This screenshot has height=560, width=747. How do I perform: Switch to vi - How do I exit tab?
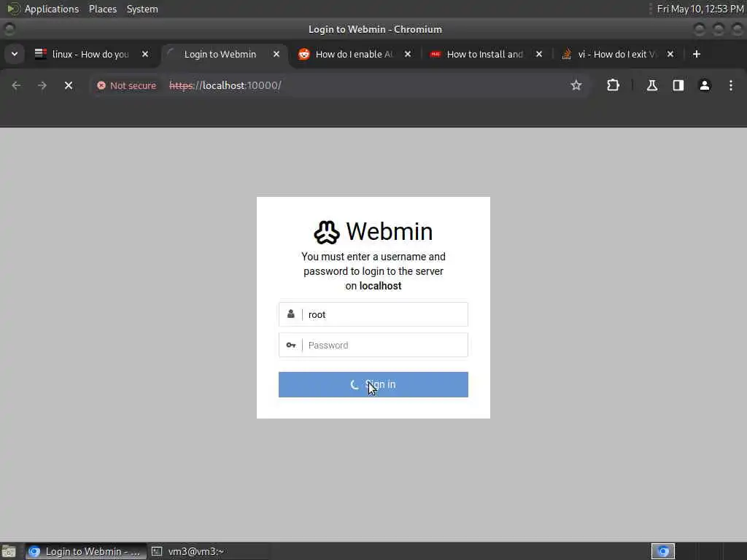tap(616, 54)
